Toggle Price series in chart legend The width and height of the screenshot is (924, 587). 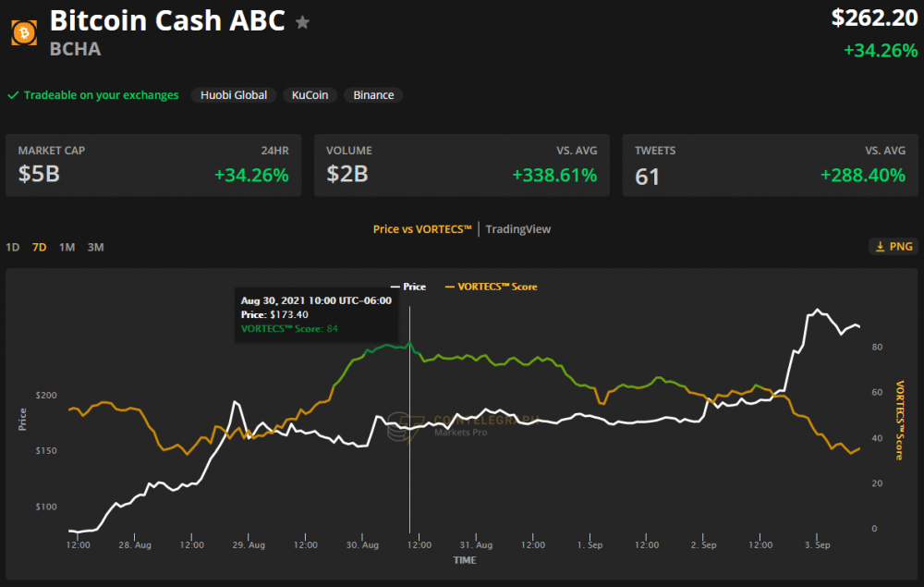[x=408, y=287]
